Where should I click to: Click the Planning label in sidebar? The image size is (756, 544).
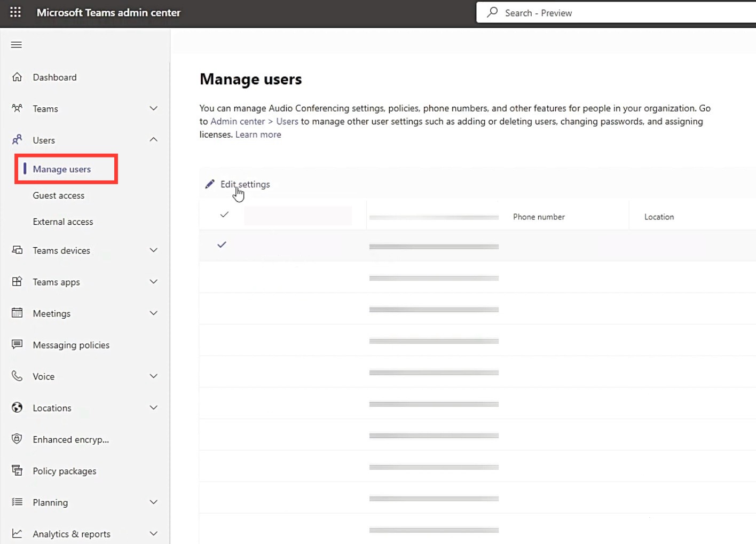(x=50, y=502)
